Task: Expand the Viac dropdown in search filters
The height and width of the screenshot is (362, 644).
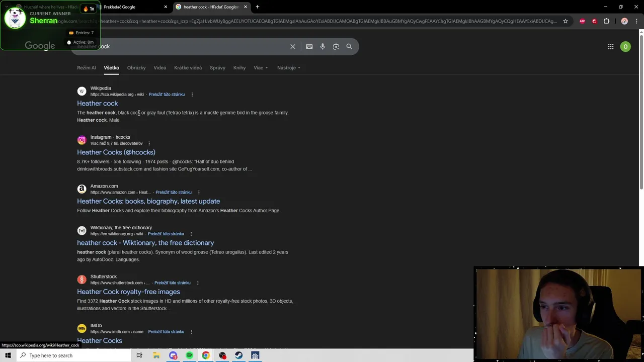Action: [x=261, y=68]
